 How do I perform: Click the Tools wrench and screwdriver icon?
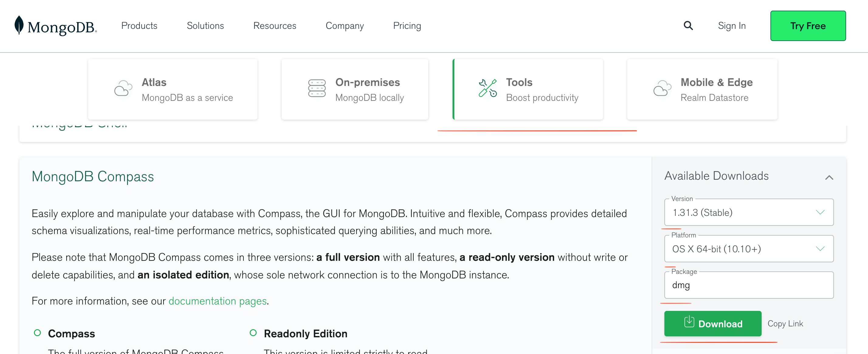click(x=487, y=88)
